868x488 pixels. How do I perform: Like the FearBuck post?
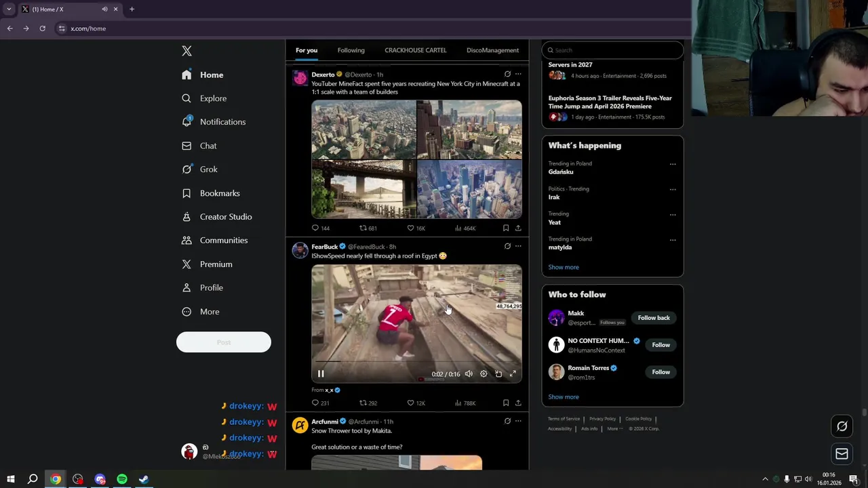coord(416,403)
